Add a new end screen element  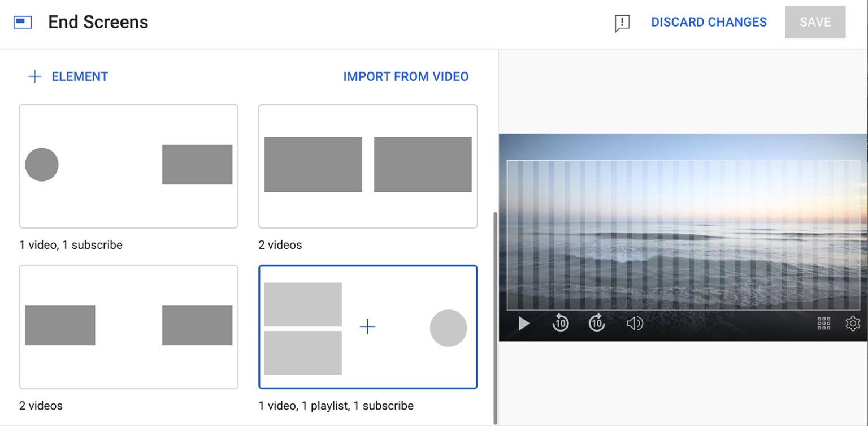68,76
